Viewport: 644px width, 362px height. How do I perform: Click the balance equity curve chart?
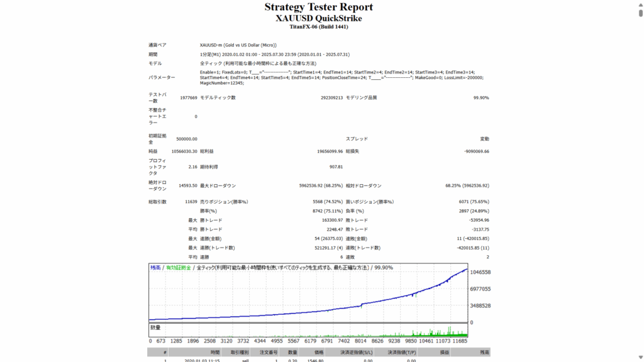coord(308,293)
